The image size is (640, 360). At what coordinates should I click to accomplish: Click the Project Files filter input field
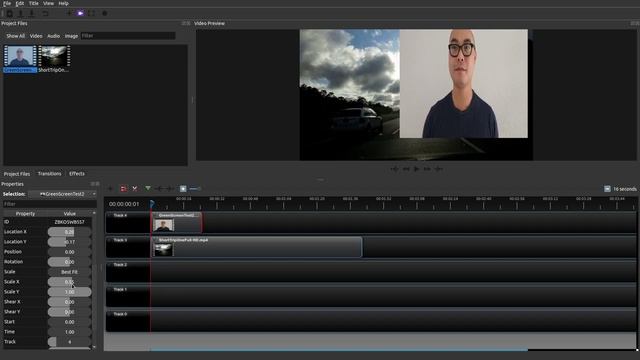point(128,36)
